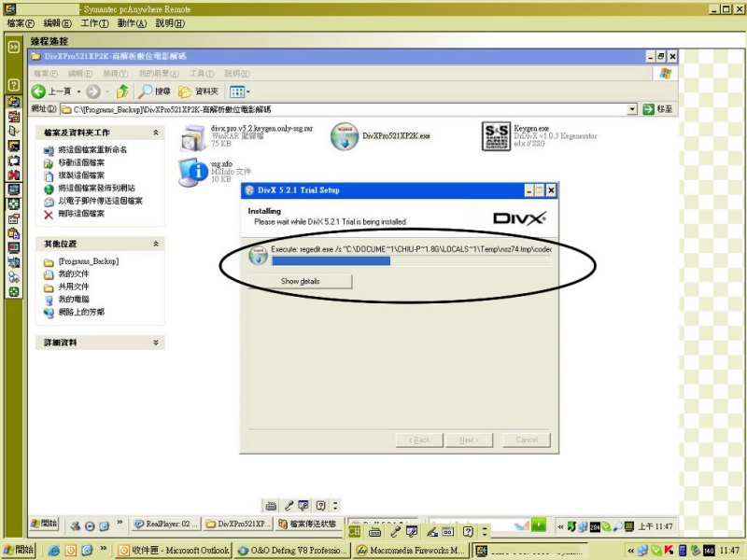Screen dimensions: 747x560
Task: Select the divx.pro.v5.2.keygen.only-ssg.rar file icon
Action: (193, 137)
